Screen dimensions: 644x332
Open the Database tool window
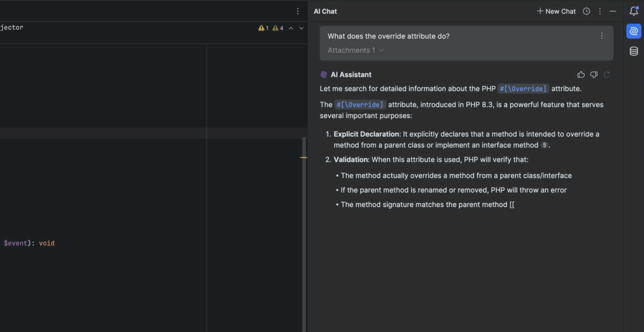point(634,51)
